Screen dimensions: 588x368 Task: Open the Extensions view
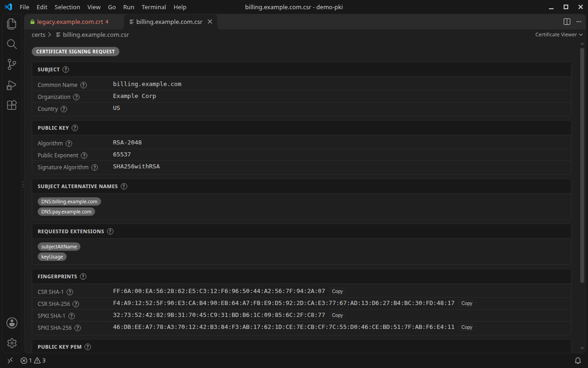coord(12,105)
